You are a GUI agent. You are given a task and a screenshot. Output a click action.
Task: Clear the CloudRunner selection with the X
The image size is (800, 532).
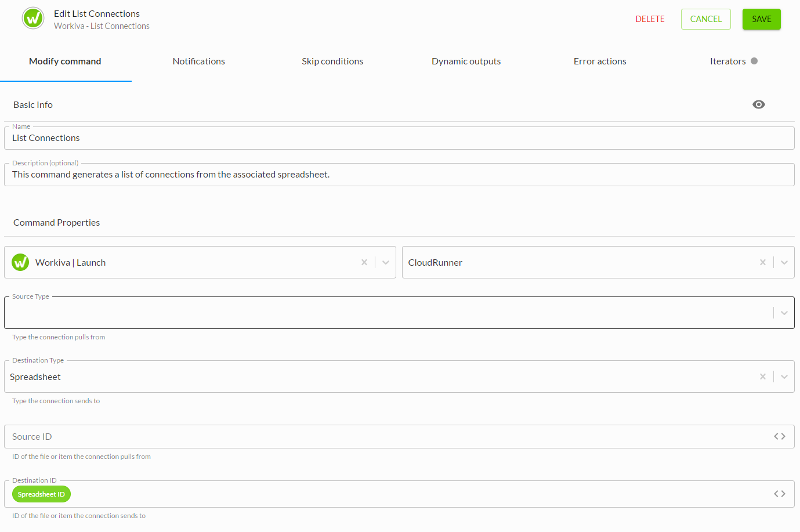(x=763, y=262)
